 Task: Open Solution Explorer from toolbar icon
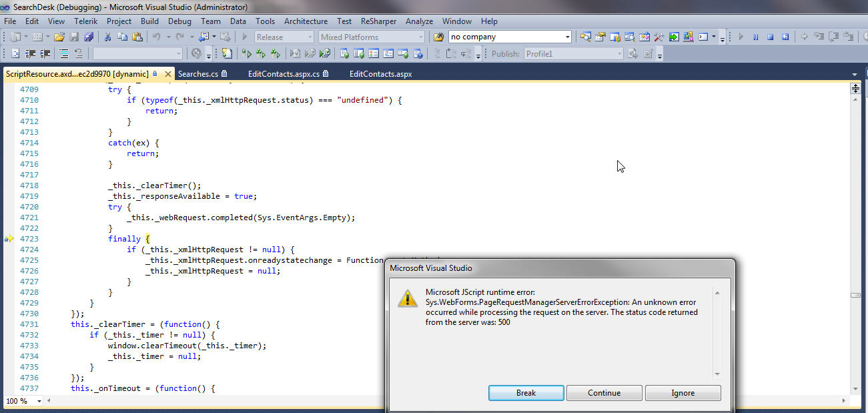click(x=585, y=37)
